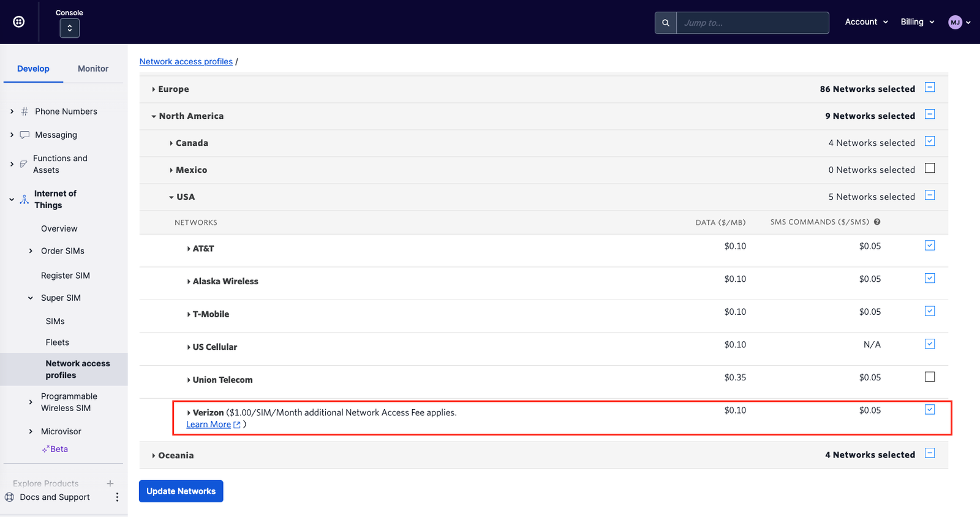Click the Phone Numbers hash icon
This screenshot has height=517, width=980.
click(24, 111)
